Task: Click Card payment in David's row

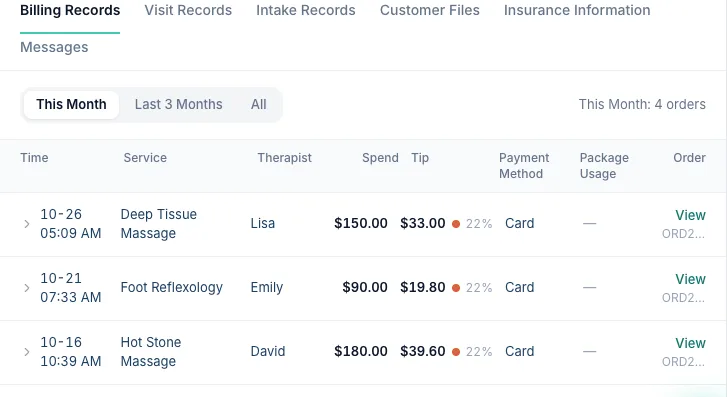Action: click(520, 352)
